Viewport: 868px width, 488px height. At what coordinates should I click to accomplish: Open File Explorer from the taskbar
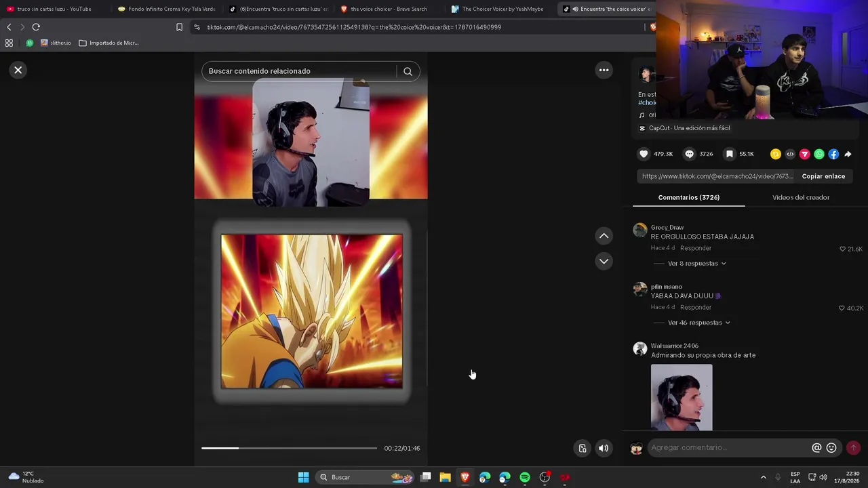(445, 477)
